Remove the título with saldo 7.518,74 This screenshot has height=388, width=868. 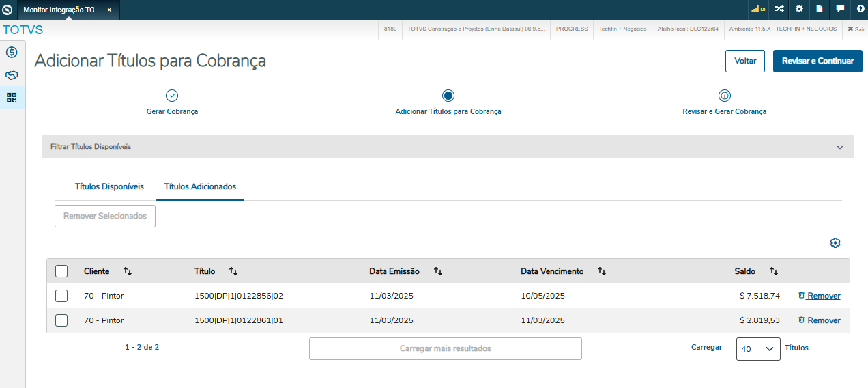pyautogui.click(x=819, y=296)
